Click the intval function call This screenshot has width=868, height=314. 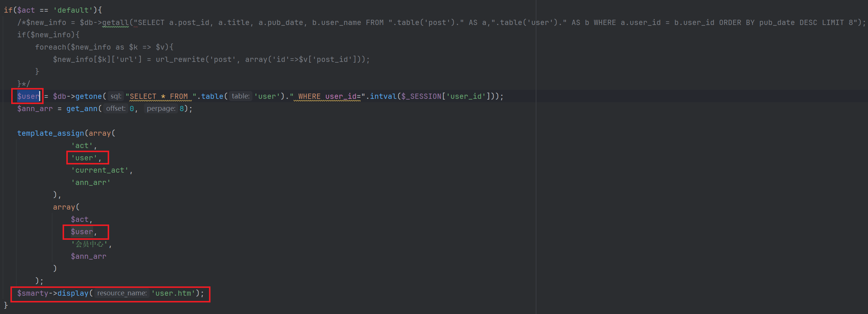[x=383, y=96]
